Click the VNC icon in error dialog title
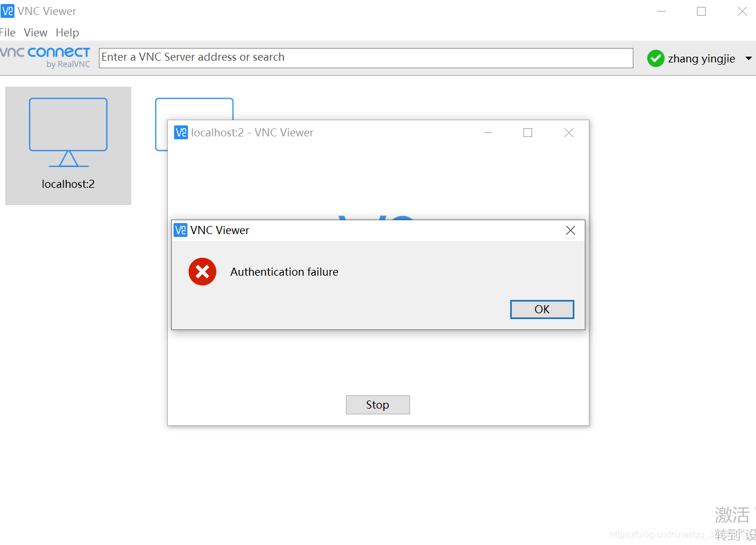Image resolution: width=756 pixels, height=545 pixels. tap(180, 230)
